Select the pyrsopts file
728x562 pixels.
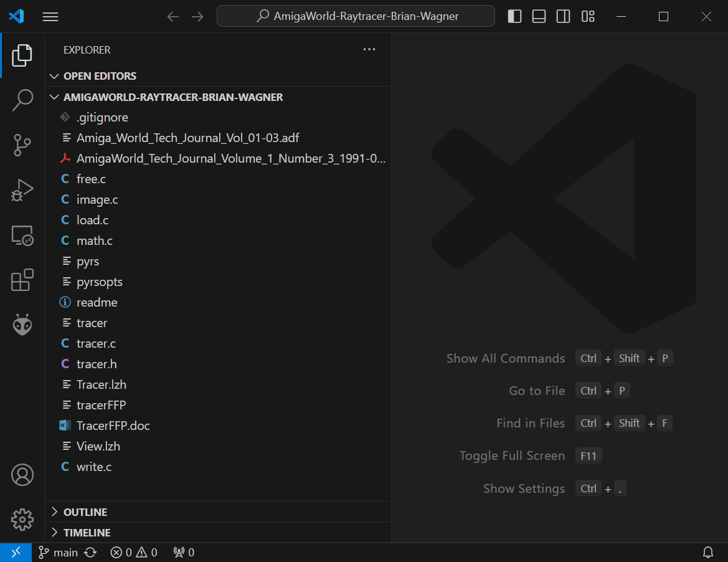(217, 282)
